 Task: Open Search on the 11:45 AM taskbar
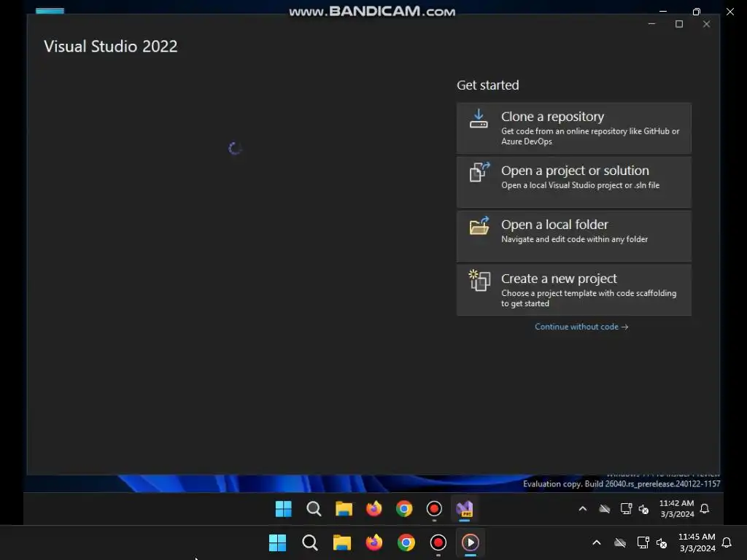click(309, 542)
